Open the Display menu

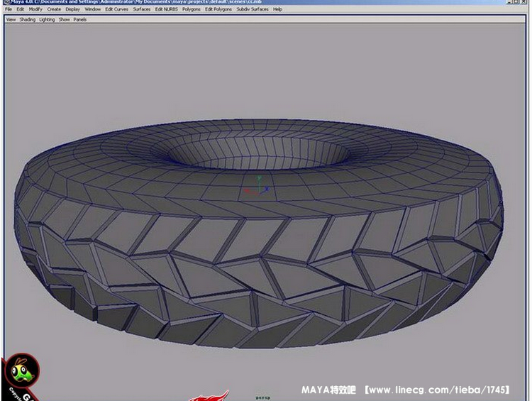pyautogui.click(x=72, y=9)
